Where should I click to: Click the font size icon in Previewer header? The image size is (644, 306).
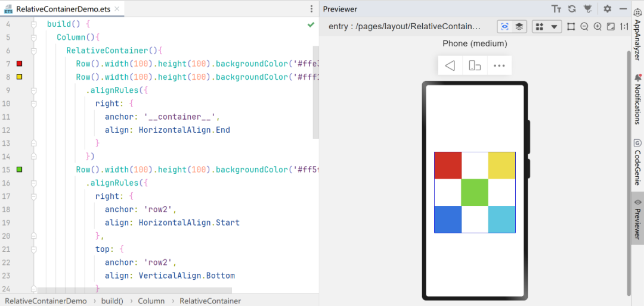coord(556,9)
